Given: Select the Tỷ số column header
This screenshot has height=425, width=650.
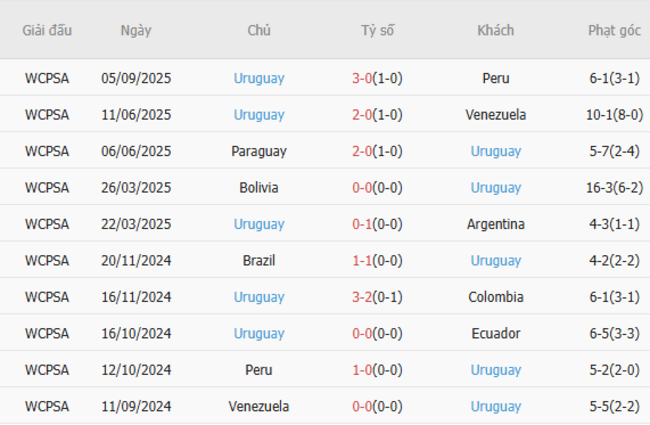Looking at the screenshot, I should click(377, 30).
